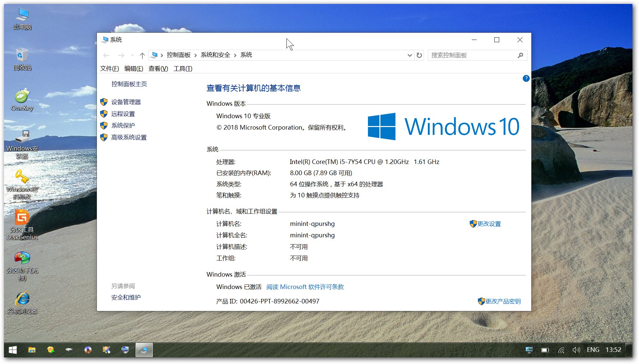This screenshot has width=639, height=364.
Task: Click the 搜索控制面板 search field
Action: pos(471,55)
